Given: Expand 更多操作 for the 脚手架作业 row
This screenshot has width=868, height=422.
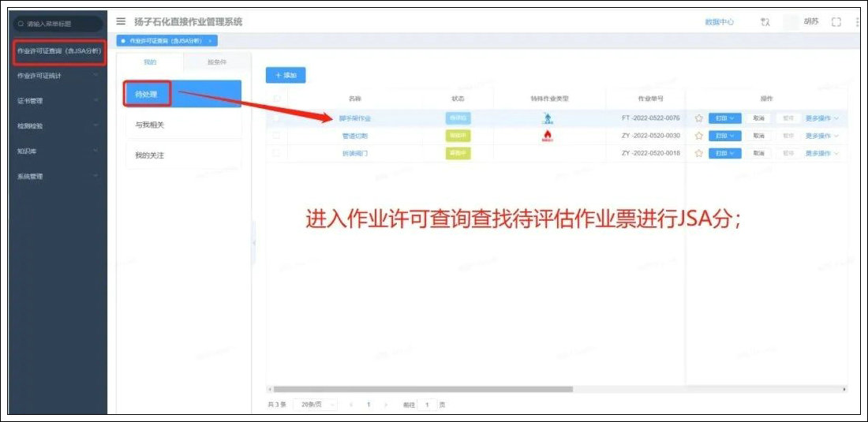Looking at the screenshot, I should (x=821, y=118).
